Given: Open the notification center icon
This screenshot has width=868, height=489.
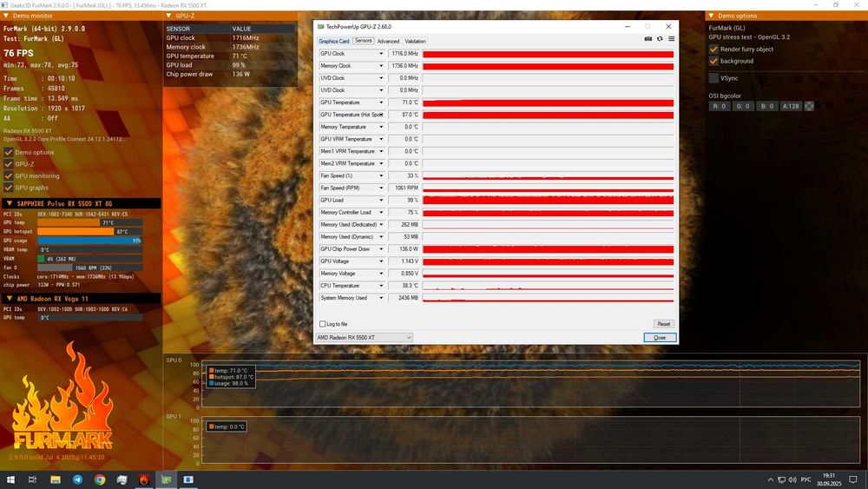Looking at the screenshot, I should tap(853, 479).
